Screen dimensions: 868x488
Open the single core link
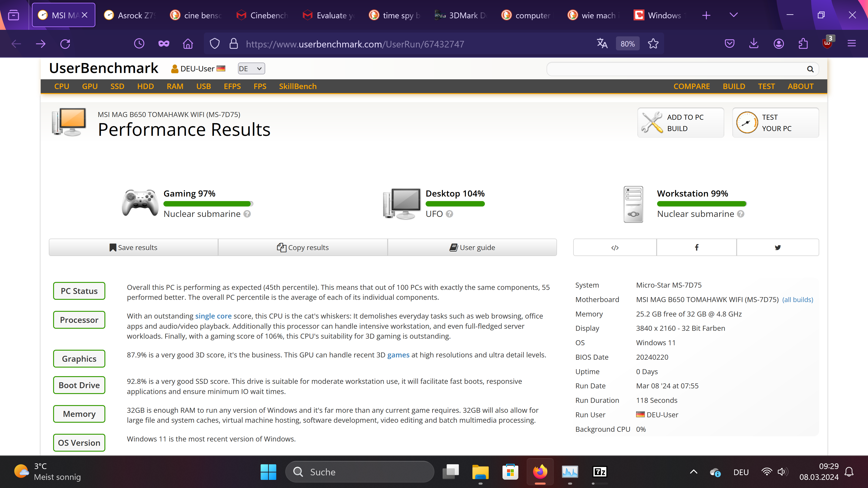213,316
